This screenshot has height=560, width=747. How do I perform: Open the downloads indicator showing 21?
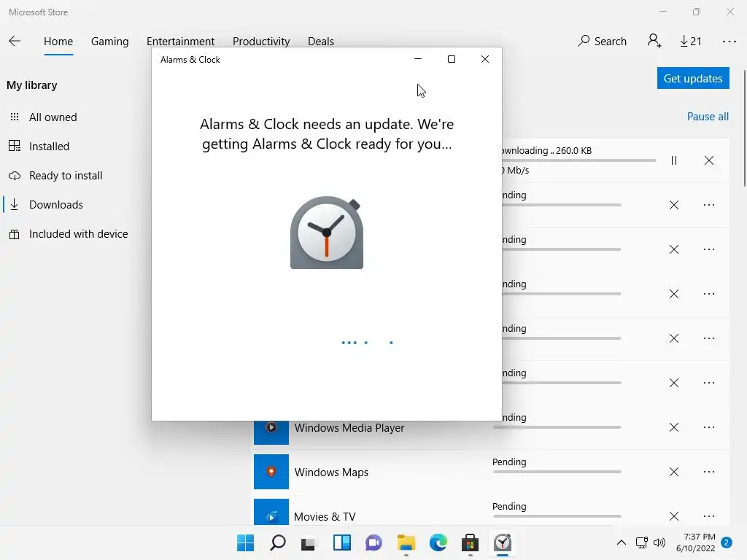(690, 42)
